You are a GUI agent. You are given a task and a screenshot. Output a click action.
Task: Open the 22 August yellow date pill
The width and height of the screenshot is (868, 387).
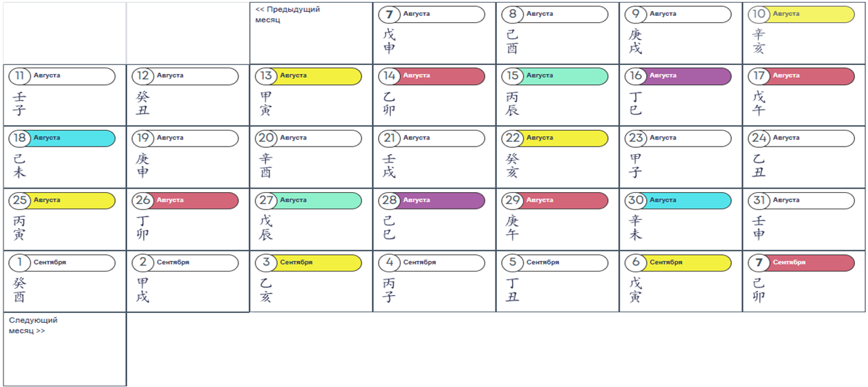click(555, 138)
